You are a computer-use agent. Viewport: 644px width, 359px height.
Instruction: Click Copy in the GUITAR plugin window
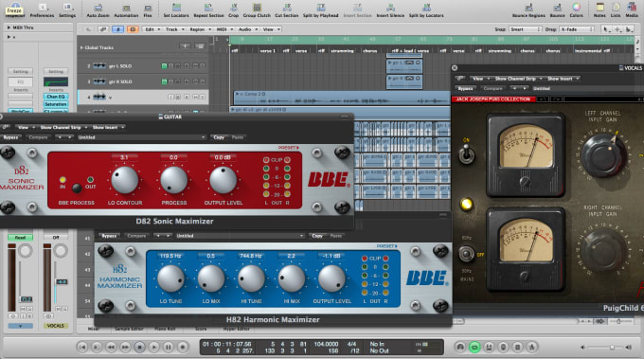[x=219, y=137]
